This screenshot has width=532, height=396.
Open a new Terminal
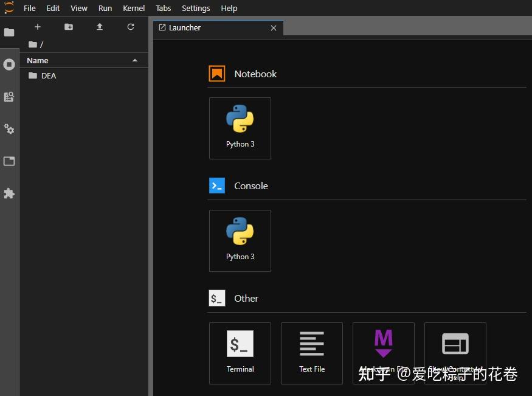[x=240, y=353]
